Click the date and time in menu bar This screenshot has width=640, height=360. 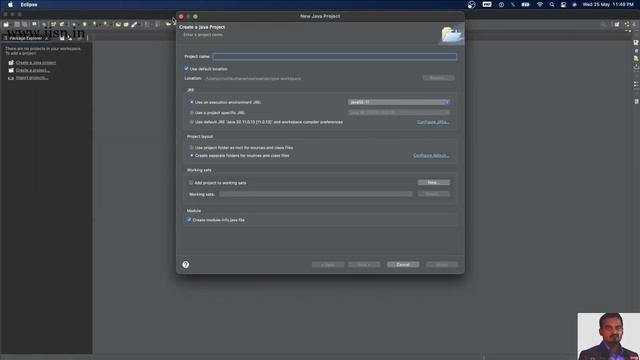click(x=608, y=4)
